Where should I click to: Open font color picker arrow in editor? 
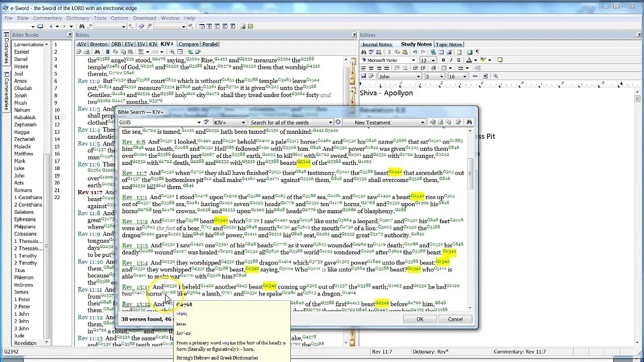pos(475,60)
